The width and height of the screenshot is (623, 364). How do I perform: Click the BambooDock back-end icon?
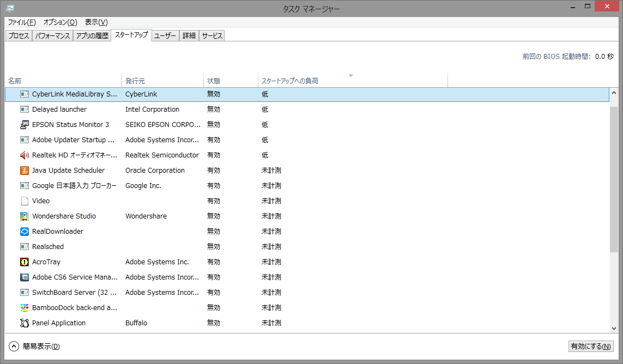(x=24, y=307)
